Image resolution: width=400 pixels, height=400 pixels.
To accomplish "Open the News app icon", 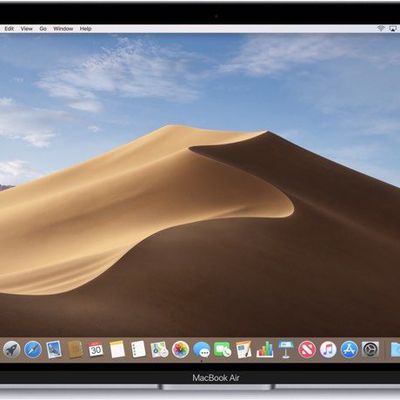I will click(307, 350).
